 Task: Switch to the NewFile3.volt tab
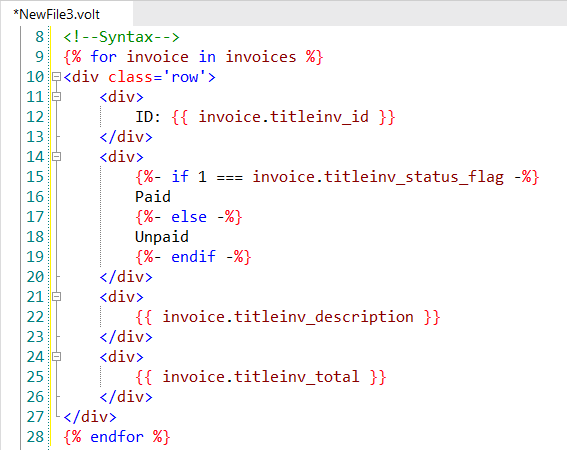pos(57,14)
